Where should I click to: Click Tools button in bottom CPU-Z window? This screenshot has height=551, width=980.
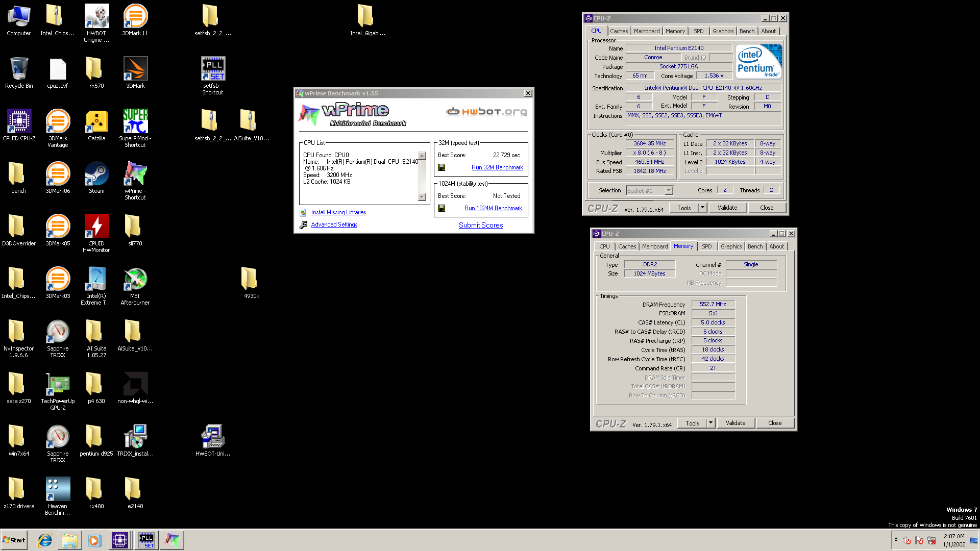coord(692,423)
